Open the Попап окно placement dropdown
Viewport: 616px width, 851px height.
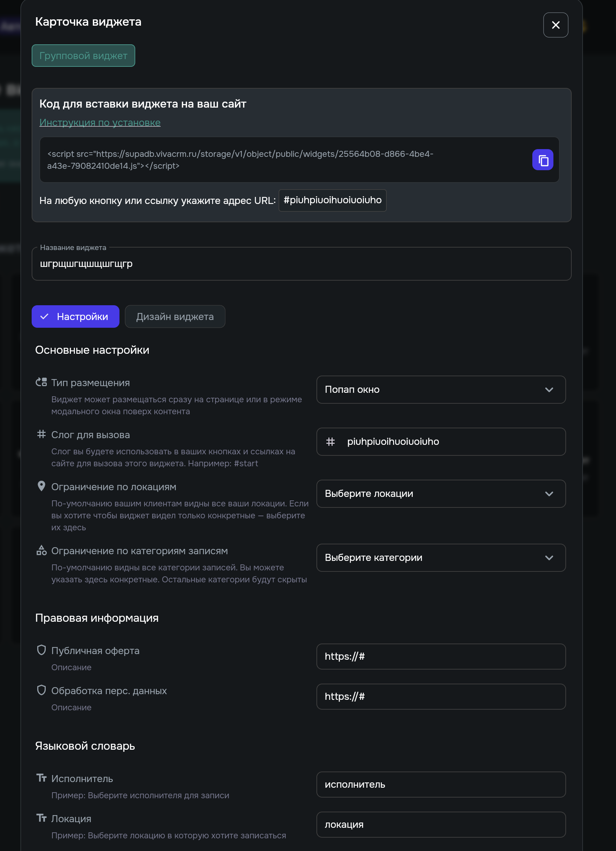pyautogui.click(x=441, y=390)
